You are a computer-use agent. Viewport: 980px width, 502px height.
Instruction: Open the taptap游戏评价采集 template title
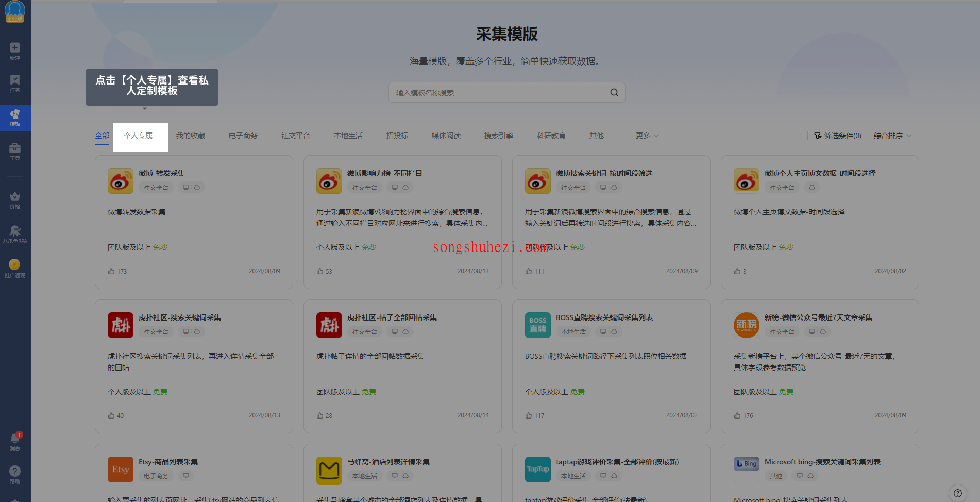617,462
